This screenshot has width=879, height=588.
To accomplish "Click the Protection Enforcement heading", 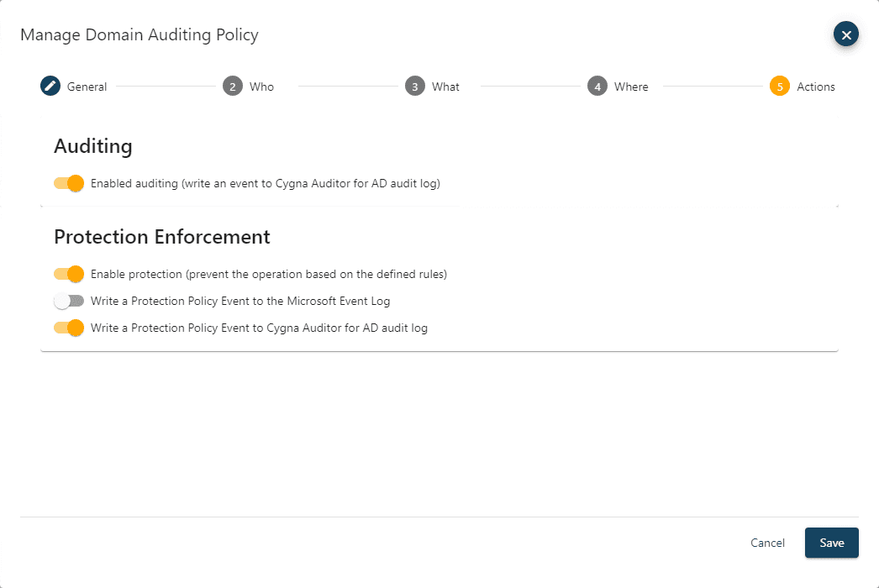I will [x=162, y=237].
